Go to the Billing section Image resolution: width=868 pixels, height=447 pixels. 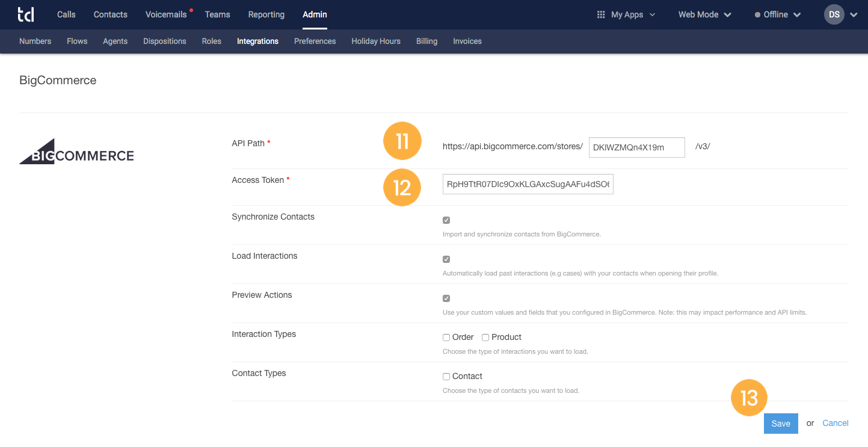pyautogui.click(x=426, y=42)
